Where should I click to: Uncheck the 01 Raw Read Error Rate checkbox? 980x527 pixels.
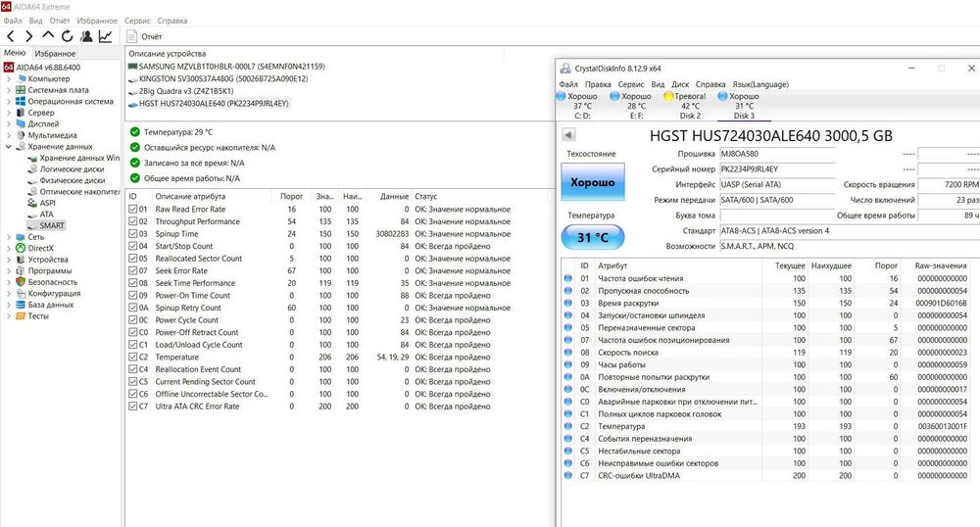[x=133, y=210]
